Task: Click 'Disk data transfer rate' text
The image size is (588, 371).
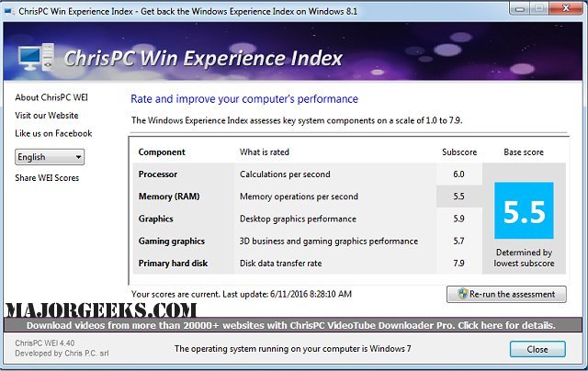Action: (280, 264)
